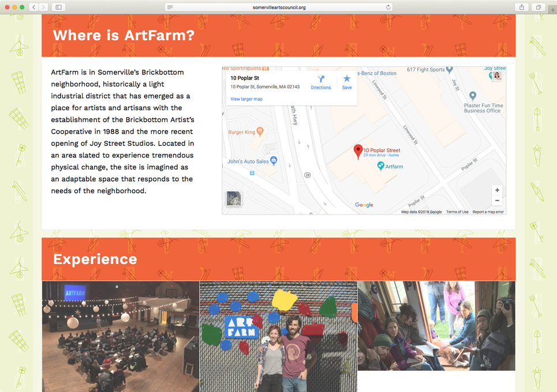Reload the page using the refresh icon

click(387, 7)
